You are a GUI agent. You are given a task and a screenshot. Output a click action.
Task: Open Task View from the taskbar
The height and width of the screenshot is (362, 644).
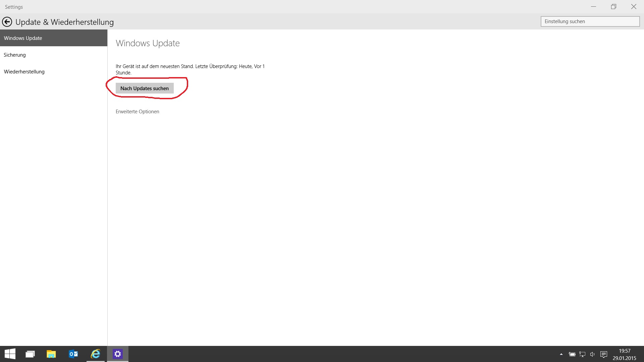[30, 354]
